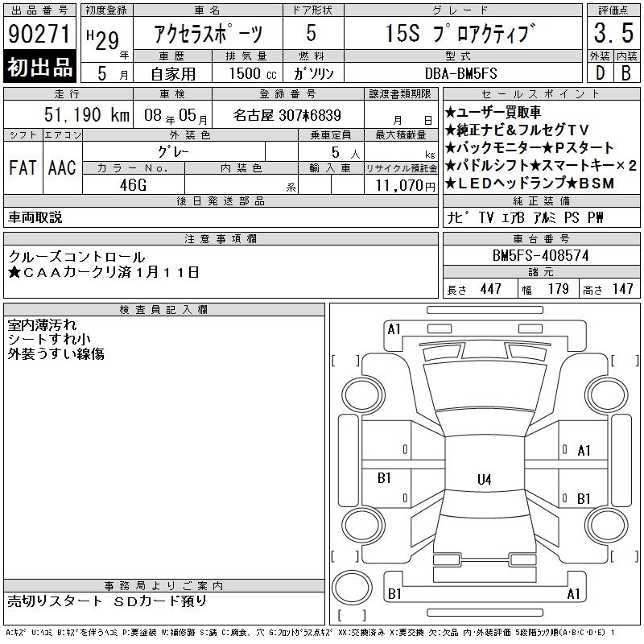Viewport: 644px width, 644px height.
Task: Click inspector note 外装うすい線傷
Action: [x=56, y=353]
